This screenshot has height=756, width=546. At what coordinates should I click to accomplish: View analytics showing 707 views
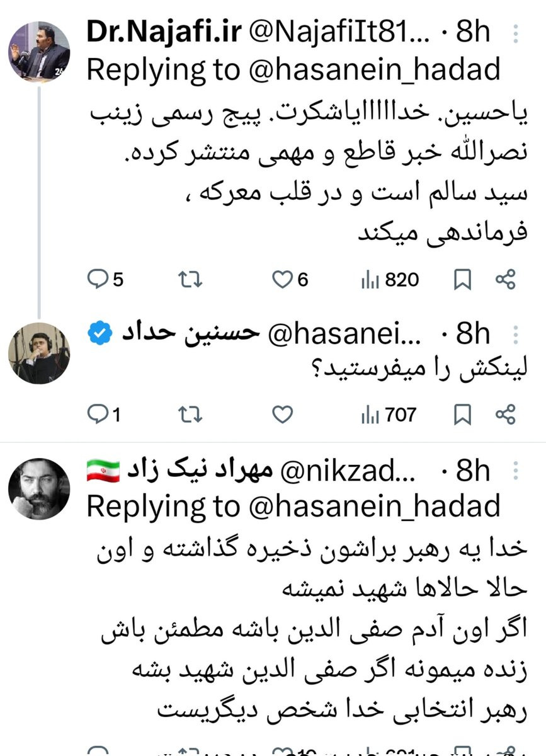(x=389, y=415)
